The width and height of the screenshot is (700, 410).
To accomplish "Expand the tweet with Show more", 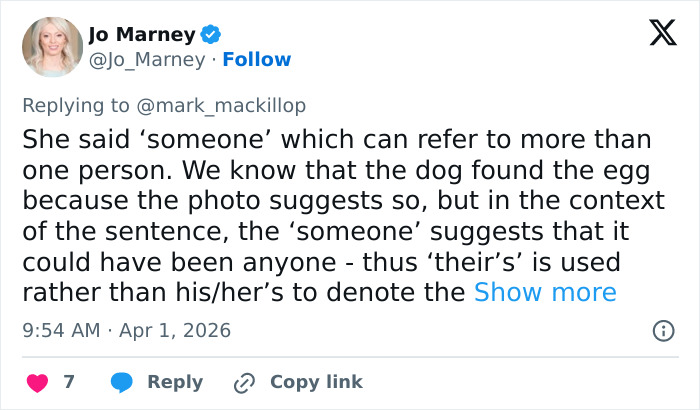I will [x=545, y=292].
